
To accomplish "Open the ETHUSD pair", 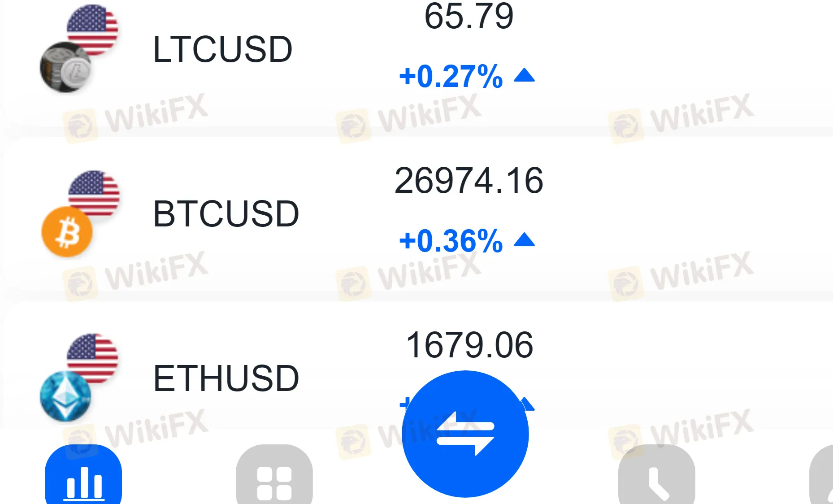I will (226, 378).
